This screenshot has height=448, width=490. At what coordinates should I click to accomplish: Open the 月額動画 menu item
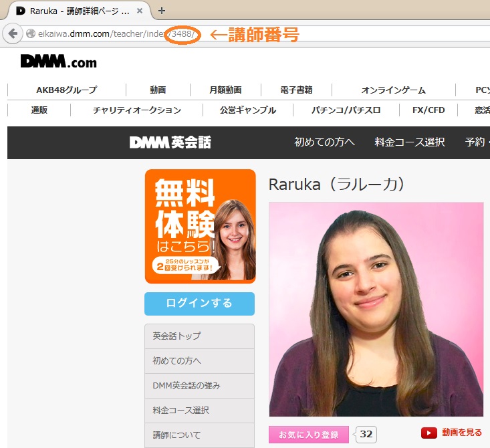(x=225, y=90)
